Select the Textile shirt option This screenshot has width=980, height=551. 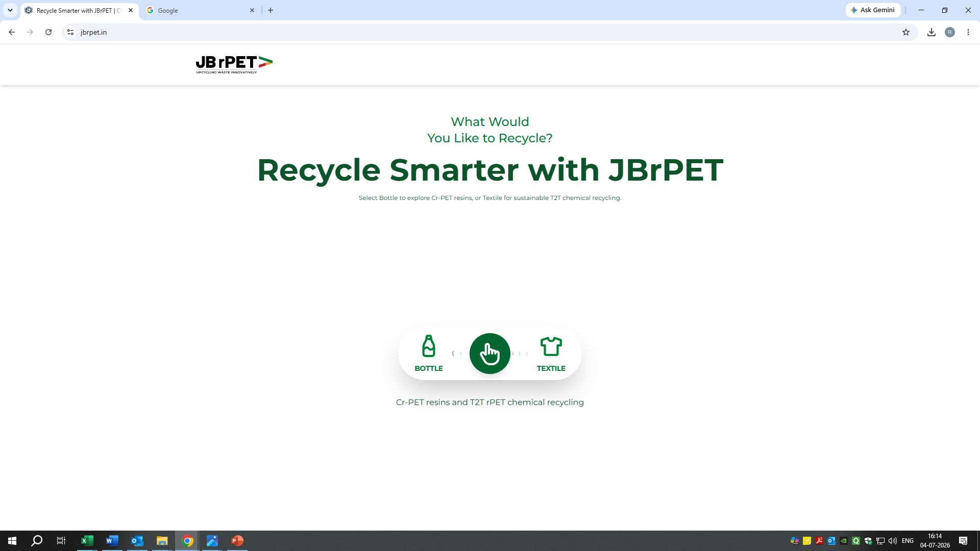tap(551, 353)
